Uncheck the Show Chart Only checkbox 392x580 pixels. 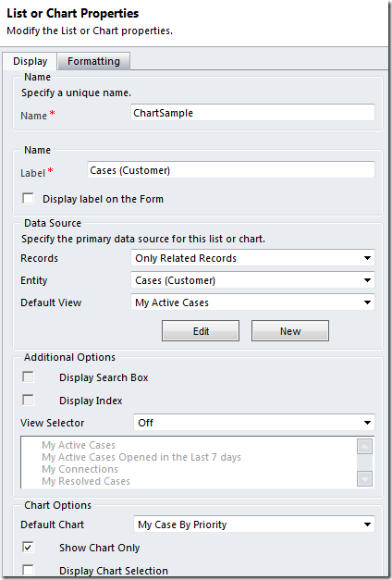coord(28,547)
